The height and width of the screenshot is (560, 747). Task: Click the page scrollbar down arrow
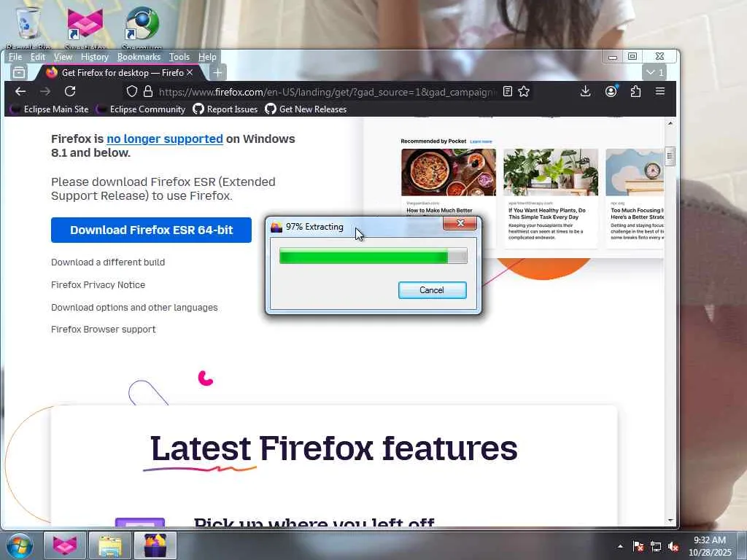[670, 521]
